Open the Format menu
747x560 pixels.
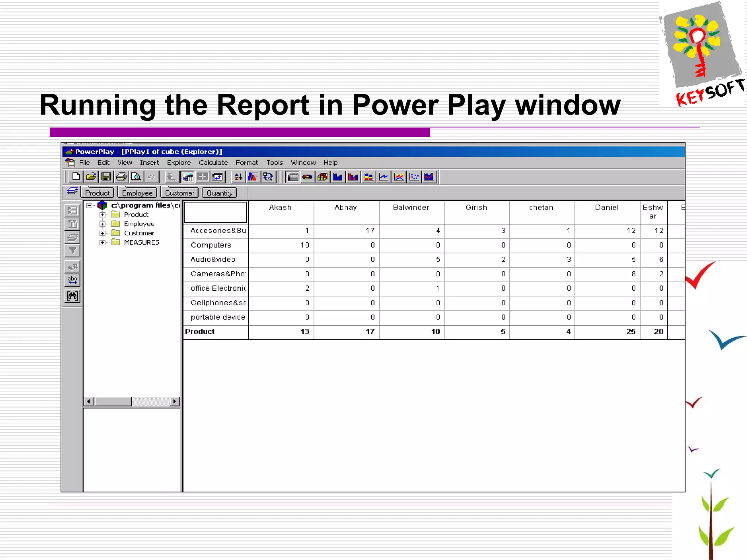(247, 163)
